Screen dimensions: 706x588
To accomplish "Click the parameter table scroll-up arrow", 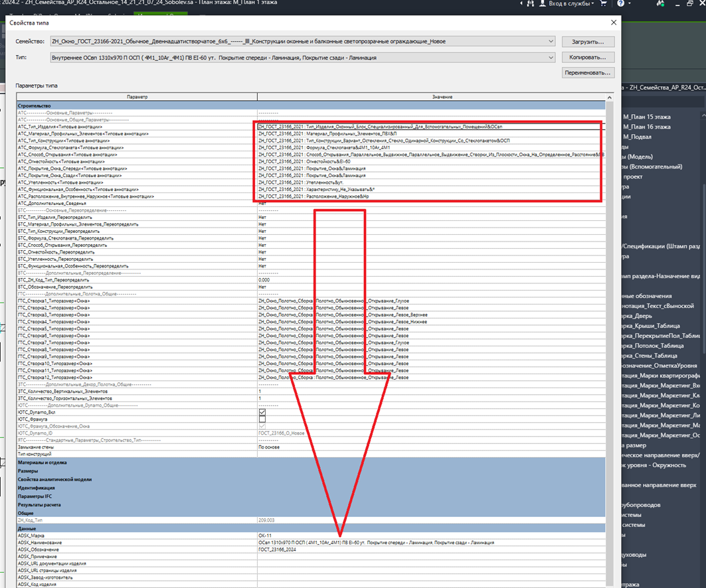I will tap(610, 97).
